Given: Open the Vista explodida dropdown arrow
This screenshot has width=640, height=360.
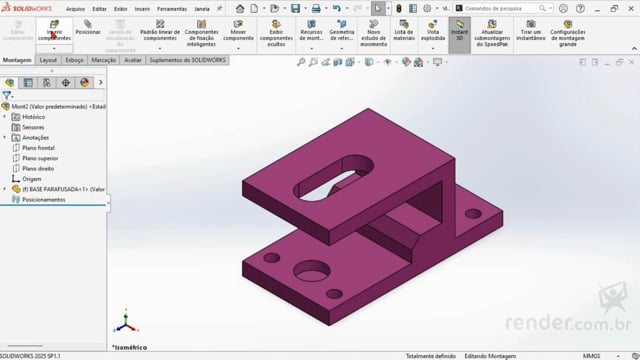Looking at the screenshot, I should [433, 49].
